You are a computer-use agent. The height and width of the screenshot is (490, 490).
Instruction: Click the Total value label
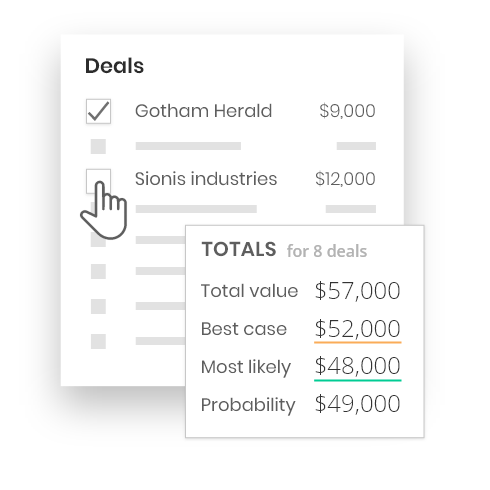249,291
